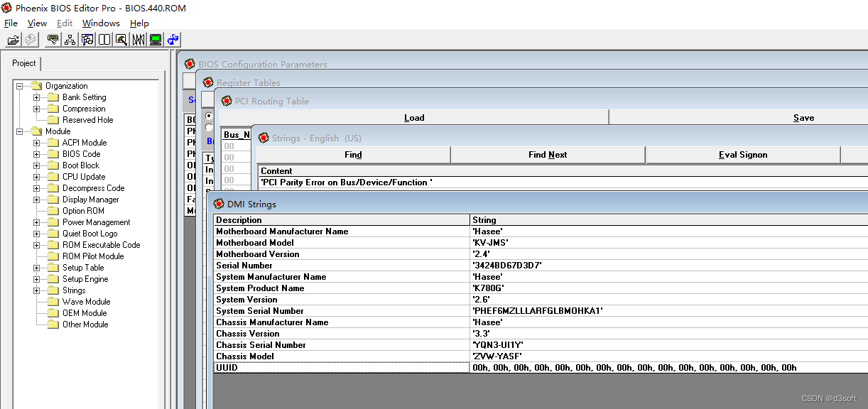Click the Phoenix BIOS Editor title bar icon

point(7,7)
